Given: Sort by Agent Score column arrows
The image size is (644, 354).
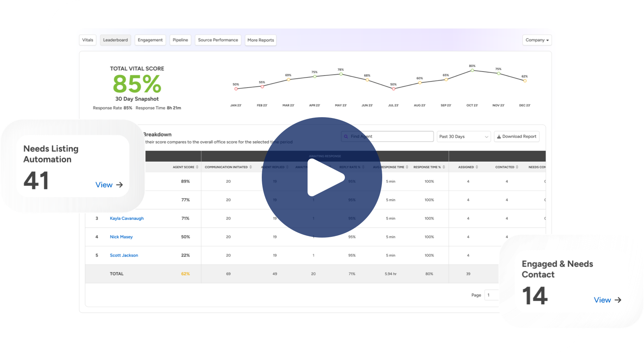Looking at the screenshot, I should click(197, 167).
